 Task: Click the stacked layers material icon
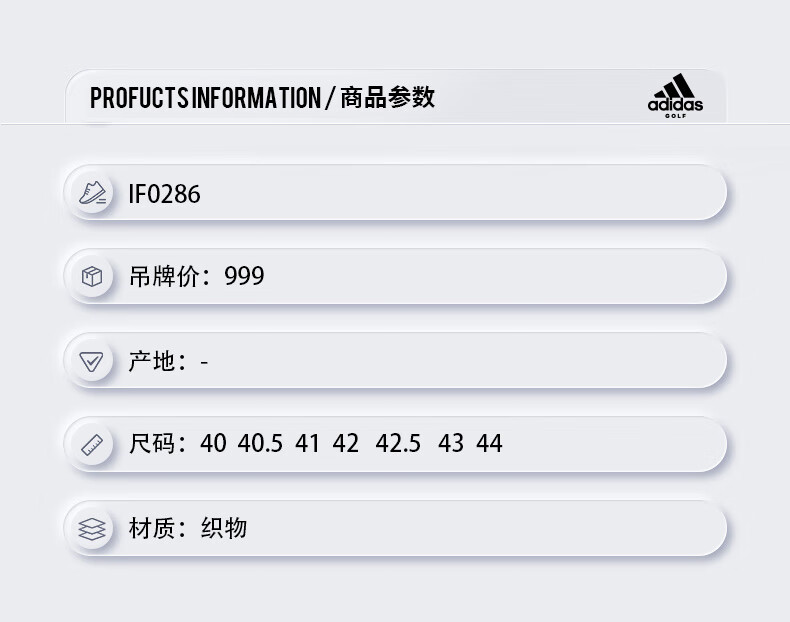coord(92,529)
